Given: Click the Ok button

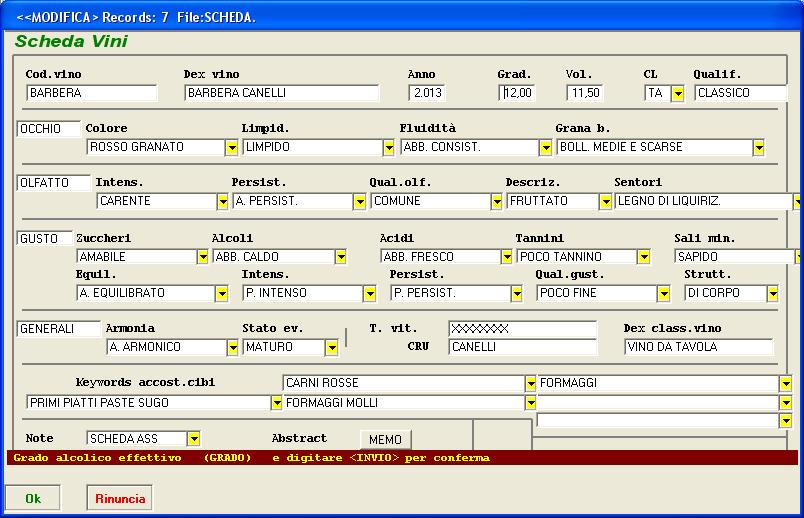Looking at the screenshot, I should click(x=33, y=498).
